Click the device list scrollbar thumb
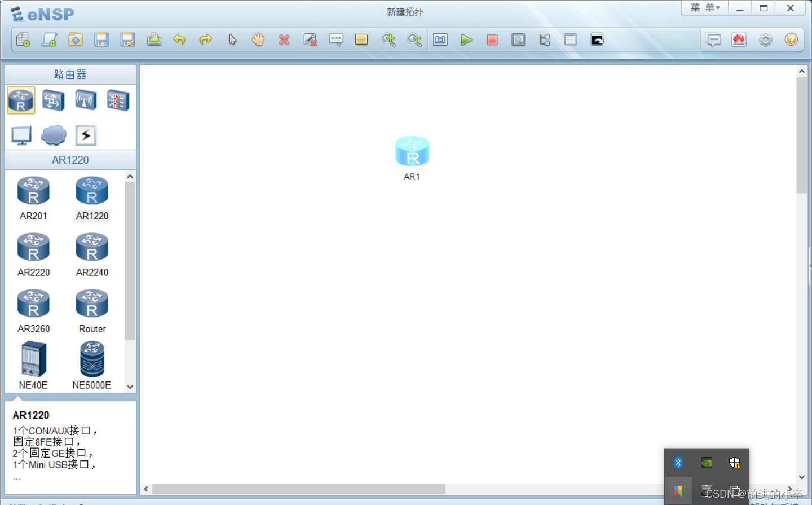Screen dimensions: 812x505 point(130,261)
